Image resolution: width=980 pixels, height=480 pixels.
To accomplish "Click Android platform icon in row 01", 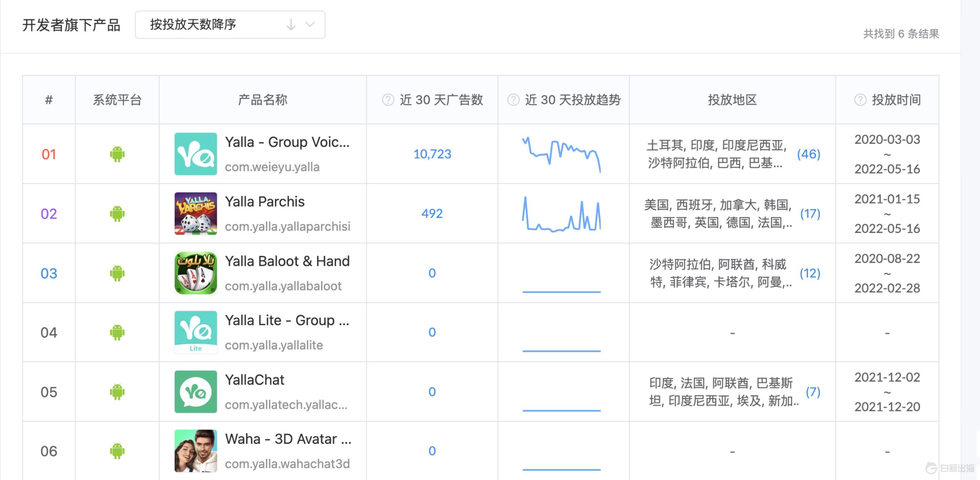I will (x=117, y=154).
